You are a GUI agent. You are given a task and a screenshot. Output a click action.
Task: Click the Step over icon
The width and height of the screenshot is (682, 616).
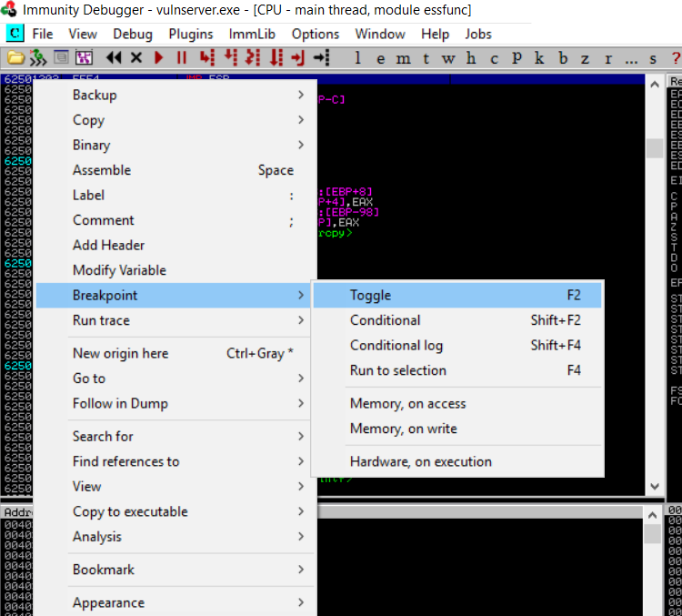point(231,57)
